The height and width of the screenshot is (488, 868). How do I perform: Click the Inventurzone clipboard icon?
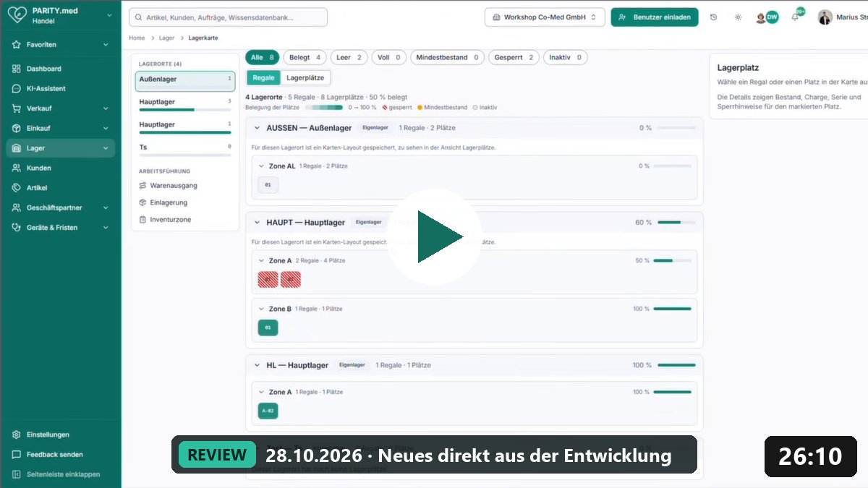click(x=142, y=220)
